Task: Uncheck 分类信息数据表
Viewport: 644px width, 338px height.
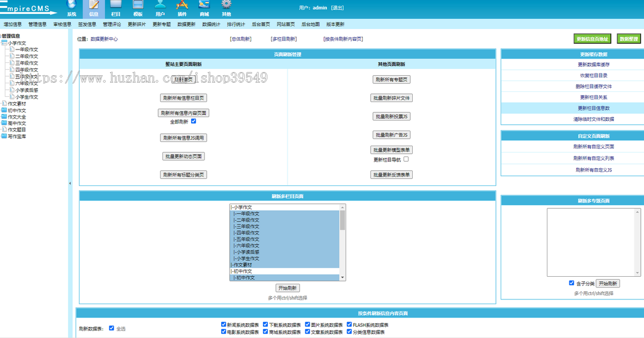Action: tap(349, 332)
